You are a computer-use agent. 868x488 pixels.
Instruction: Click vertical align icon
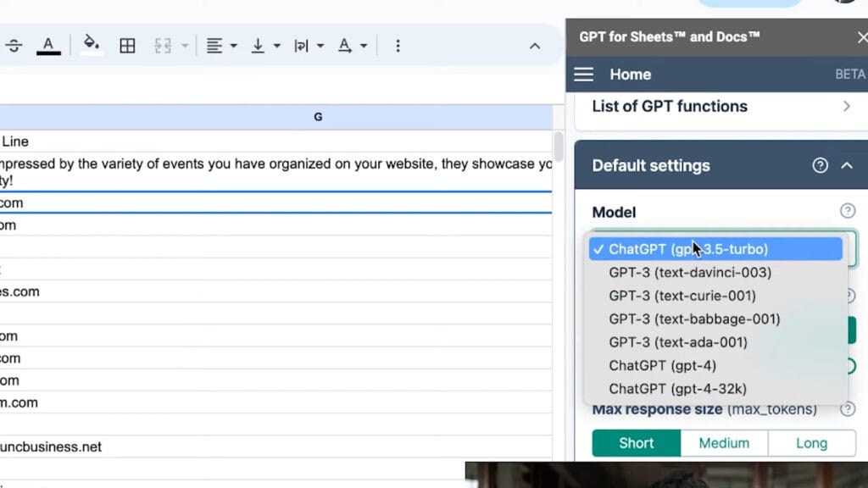[x=258, y=46]
